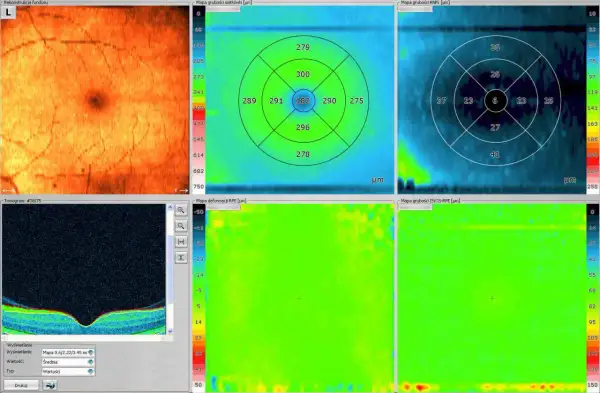Click the retinal thickness map color scale

tap(199, 100)
